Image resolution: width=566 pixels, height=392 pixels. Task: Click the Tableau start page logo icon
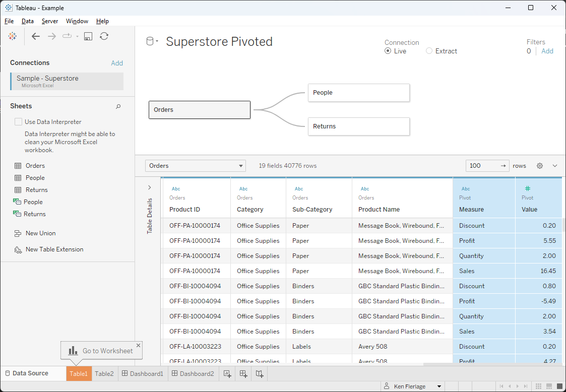point(12,36)
